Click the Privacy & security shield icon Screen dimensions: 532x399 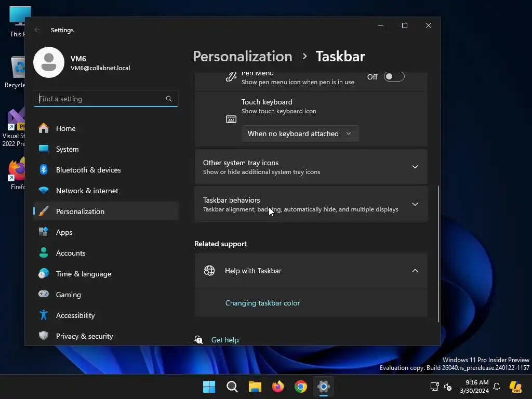pos(44,336)
